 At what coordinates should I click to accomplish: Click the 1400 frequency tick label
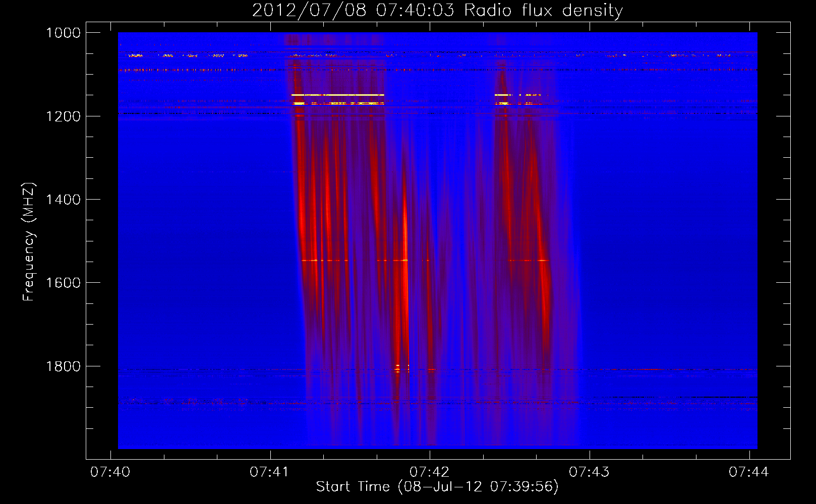[63, 200]
